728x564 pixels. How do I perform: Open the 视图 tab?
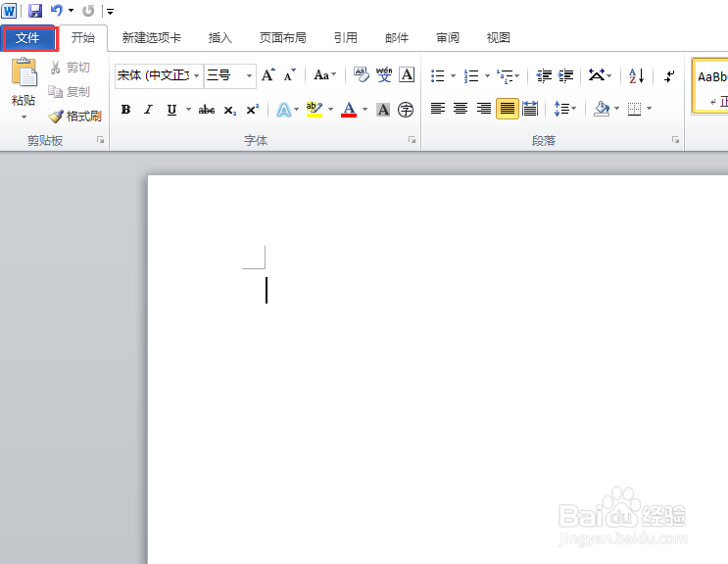[x=498, y=38]
